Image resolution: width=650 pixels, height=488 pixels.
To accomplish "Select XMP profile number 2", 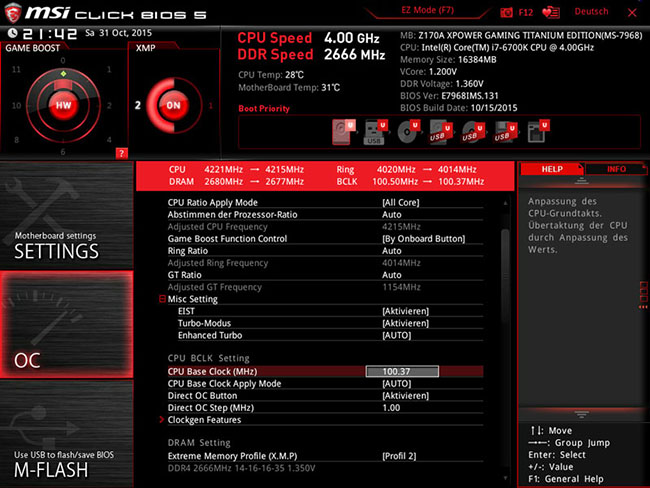I will pyautogui.click(x=138, y=105).
